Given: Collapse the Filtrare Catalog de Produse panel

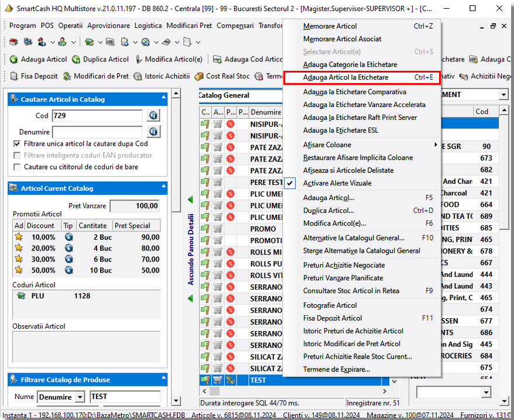Looking at the screenshot, I should click(163, 377).
